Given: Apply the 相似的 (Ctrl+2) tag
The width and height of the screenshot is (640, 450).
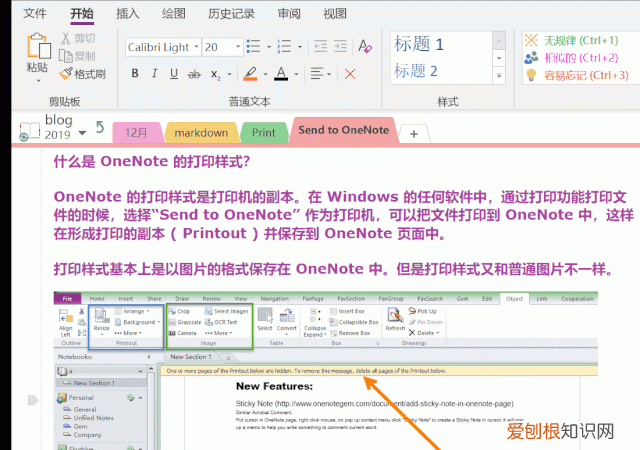Looking at the screenshot, I should (x=571, y=58).
